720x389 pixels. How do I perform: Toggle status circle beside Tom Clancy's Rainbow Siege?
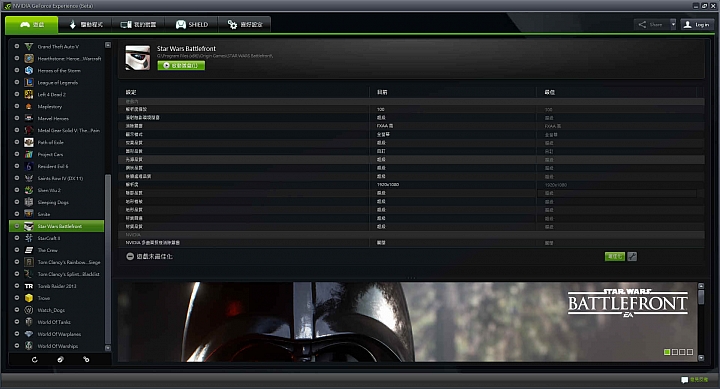(x=17, y=262)
